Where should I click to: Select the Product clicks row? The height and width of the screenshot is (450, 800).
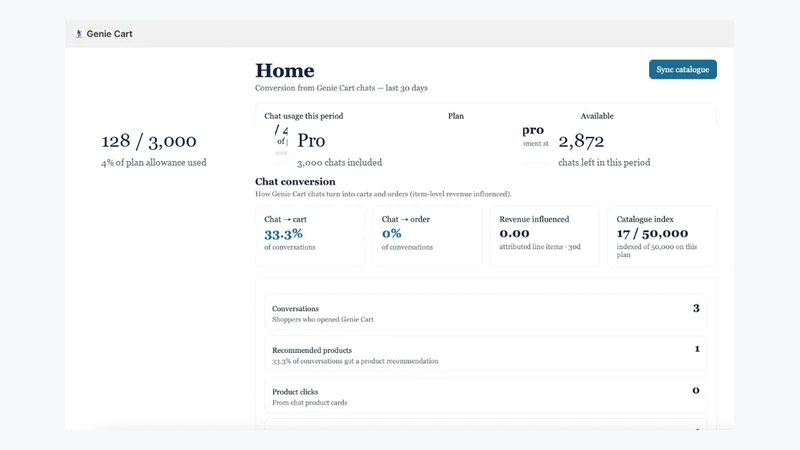[x=486, y=395]
